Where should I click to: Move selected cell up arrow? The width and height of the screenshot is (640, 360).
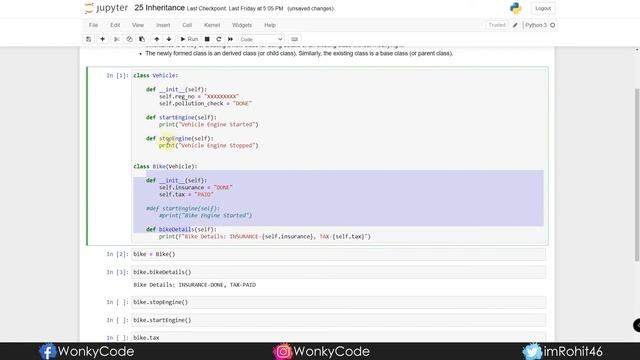[157, 39]
